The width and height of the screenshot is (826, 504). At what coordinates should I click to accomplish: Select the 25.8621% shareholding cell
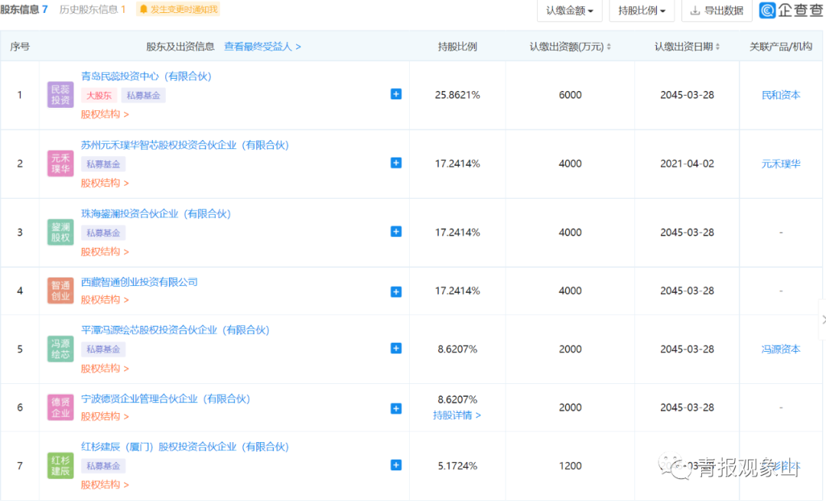point(457,96)
